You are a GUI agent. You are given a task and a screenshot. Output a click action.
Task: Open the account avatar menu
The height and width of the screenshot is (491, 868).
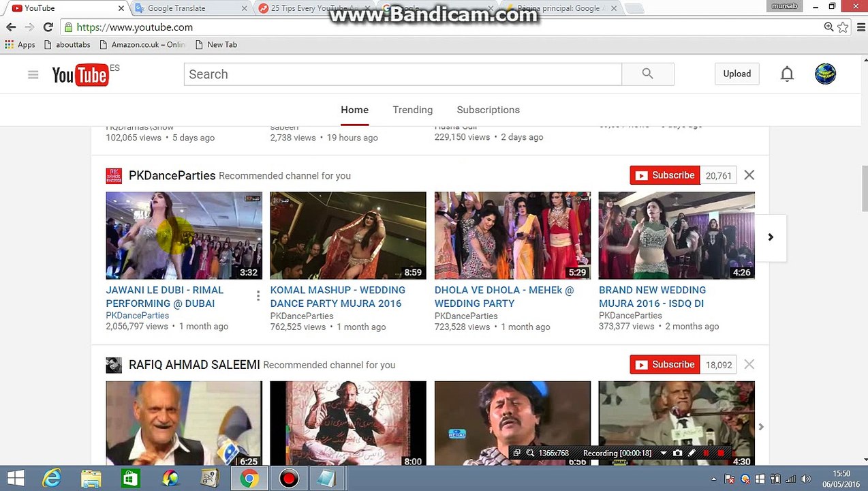tap(825, 74)
